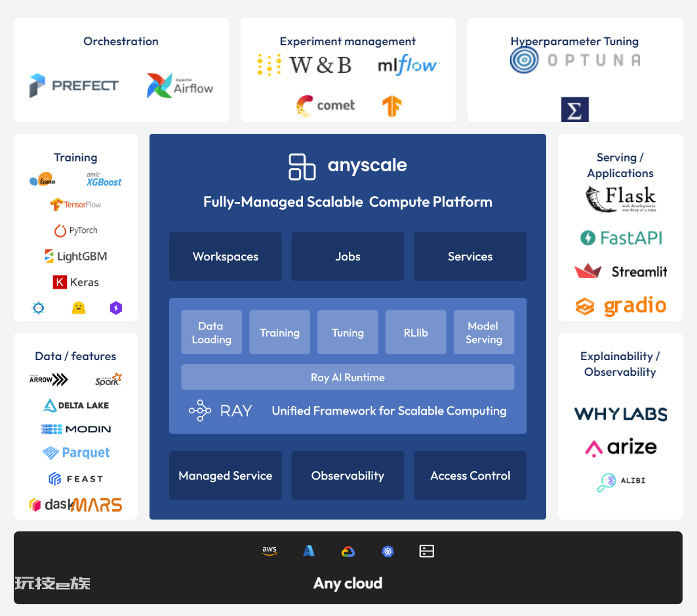Viewport: 697px width, 616px height.
Task: Select the Apache Arrow logo
Action: point(49,379)
